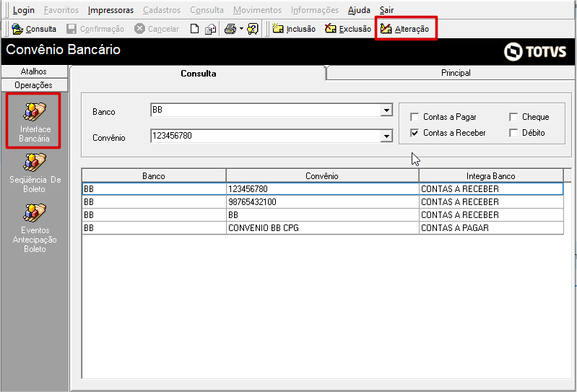Screen dimensions: 577x392
Task: Click the Alteração toolbar button
Action: [x=404, y=29]
